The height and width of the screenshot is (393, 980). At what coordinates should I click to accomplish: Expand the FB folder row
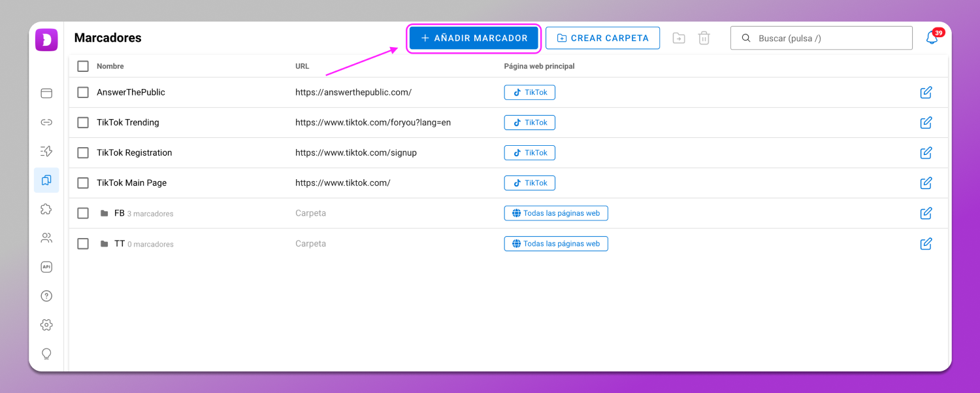[119, 213]
